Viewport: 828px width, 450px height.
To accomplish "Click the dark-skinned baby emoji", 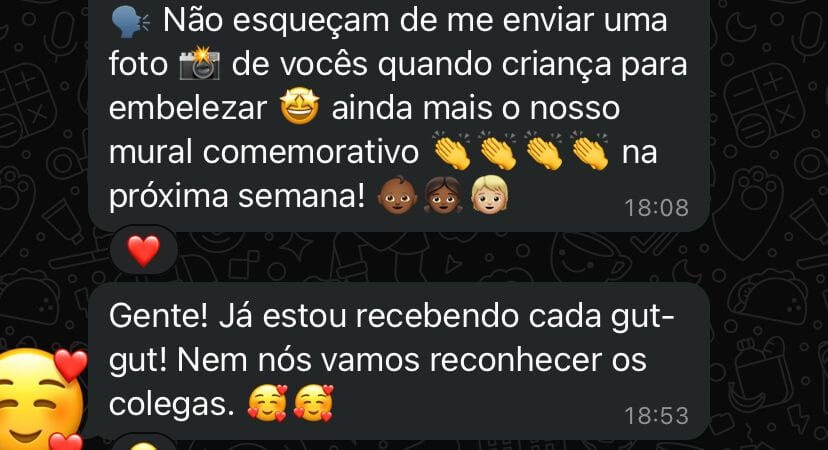I will [397, 194].
